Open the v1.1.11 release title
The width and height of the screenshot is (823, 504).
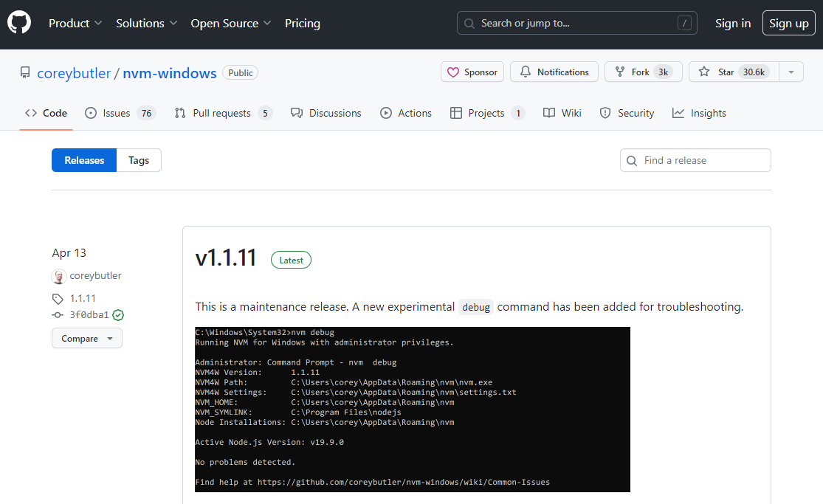[x=226, y=258]
